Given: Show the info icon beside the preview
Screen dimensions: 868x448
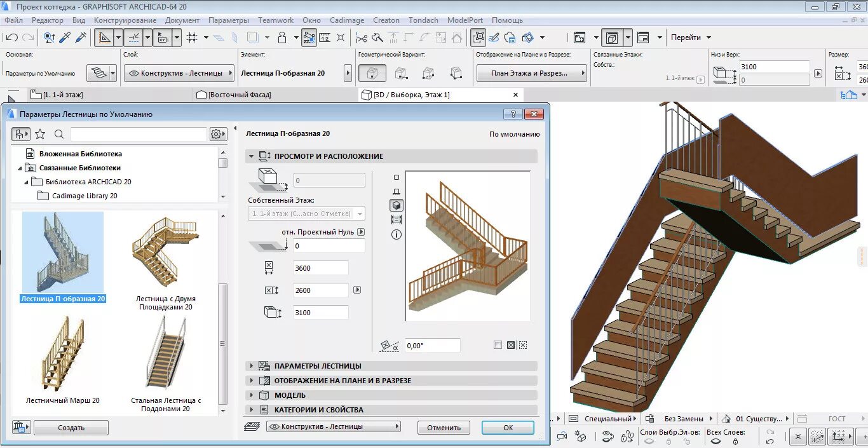Looking at the screenshot, I should (x=397, y=234).
